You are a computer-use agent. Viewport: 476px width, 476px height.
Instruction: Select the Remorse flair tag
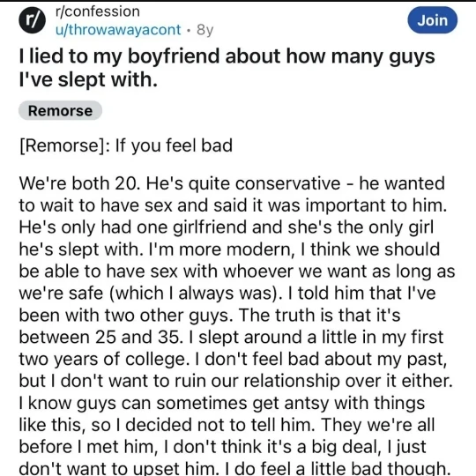pos(60,110)
